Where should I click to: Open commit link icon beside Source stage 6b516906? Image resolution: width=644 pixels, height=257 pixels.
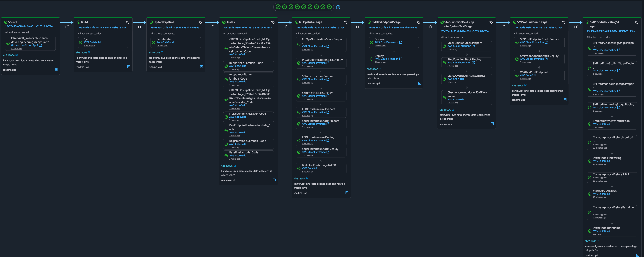[x=17, y=55]
